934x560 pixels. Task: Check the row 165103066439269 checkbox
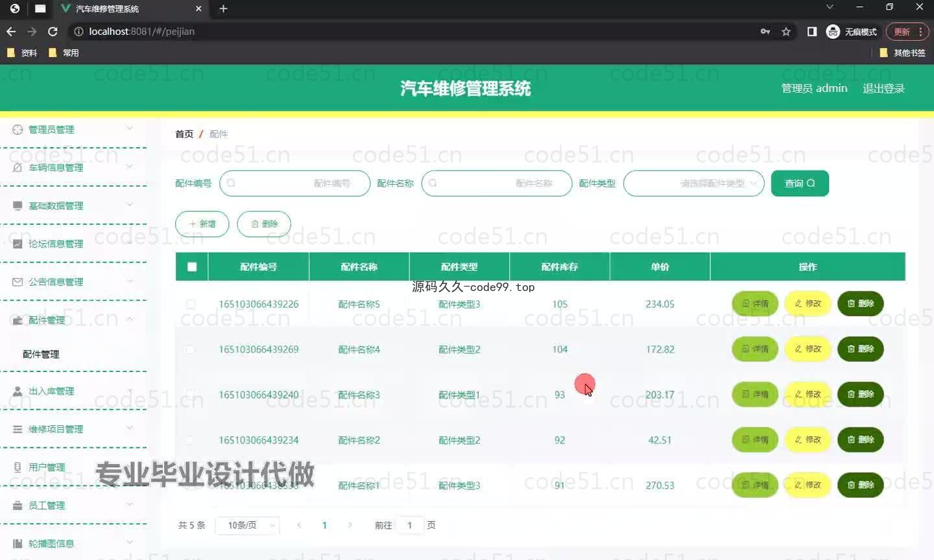[x=191, y=349]
